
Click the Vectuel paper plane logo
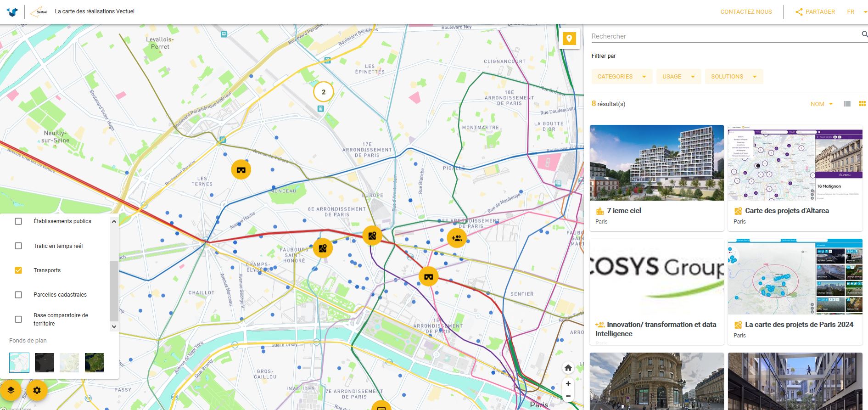coord(39,12)
